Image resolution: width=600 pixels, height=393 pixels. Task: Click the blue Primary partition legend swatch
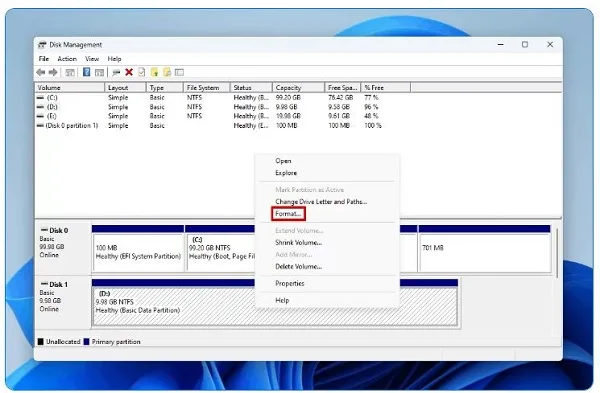(x=86, y=342)
